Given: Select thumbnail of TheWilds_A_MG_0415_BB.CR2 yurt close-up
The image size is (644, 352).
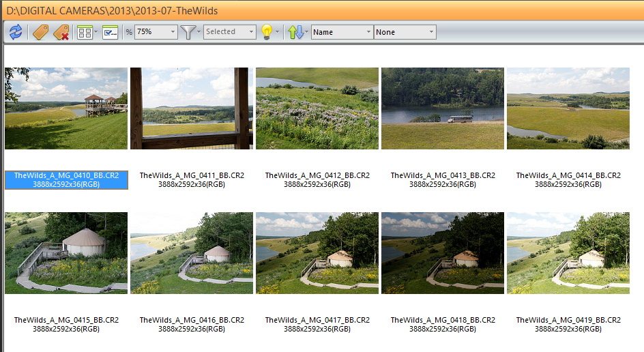Looking at the screenshot, I should pyautogui.click(x=66, y=253).
